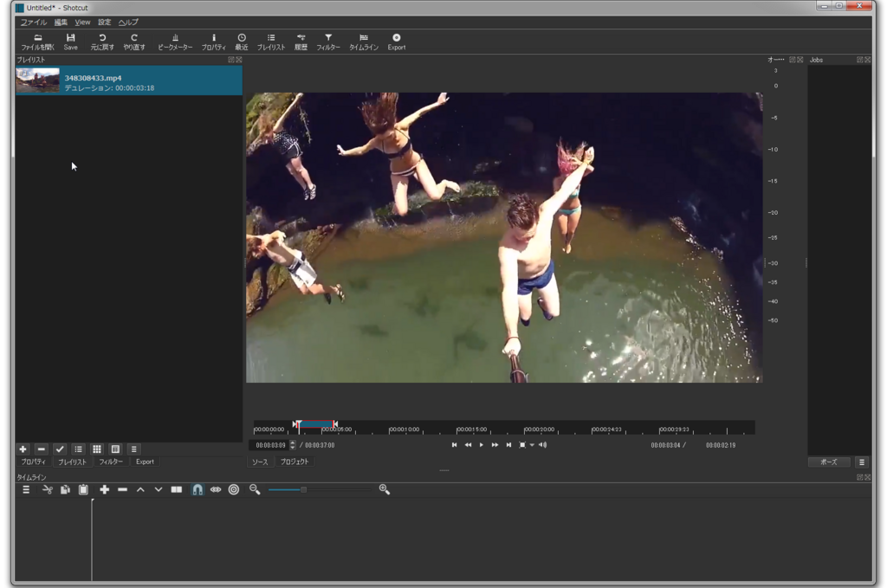Click the timeline zoom slider

click(x=304, y=489)
